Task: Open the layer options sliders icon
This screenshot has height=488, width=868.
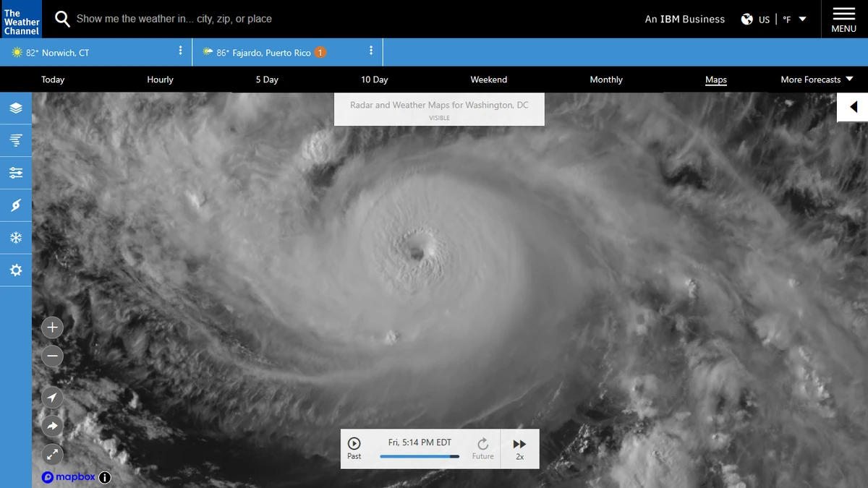Action: tap(15, 173)
